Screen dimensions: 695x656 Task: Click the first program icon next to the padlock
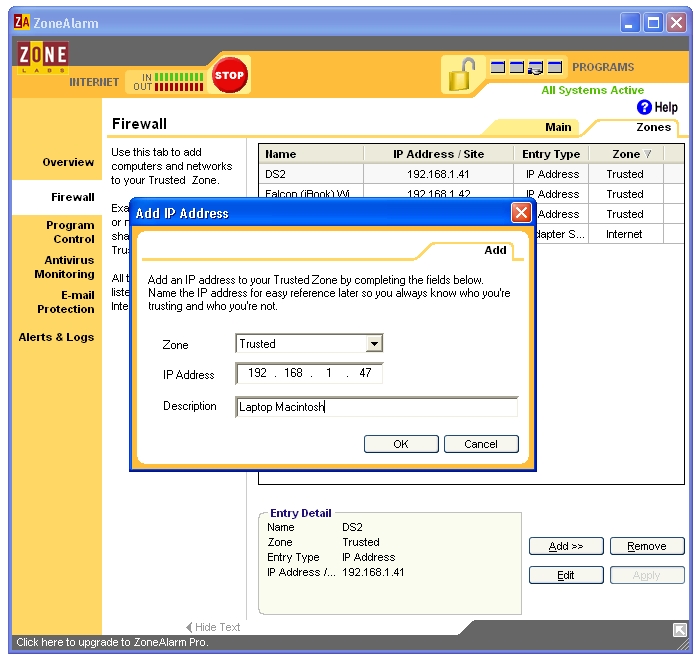(x=497, y=67)
